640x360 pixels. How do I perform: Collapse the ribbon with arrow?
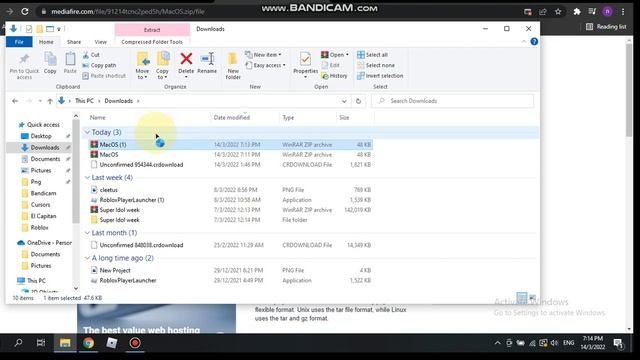point(524,42)
